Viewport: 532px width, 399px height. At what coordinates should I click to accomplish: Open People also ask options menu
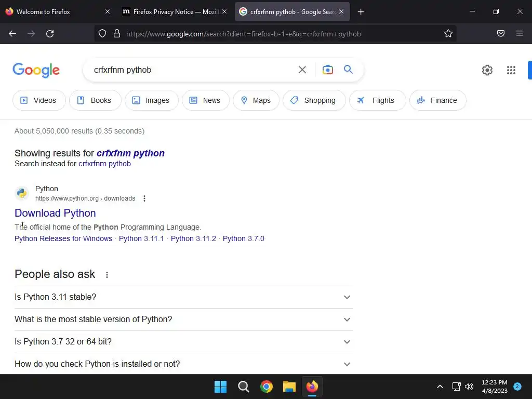[107, 275]
